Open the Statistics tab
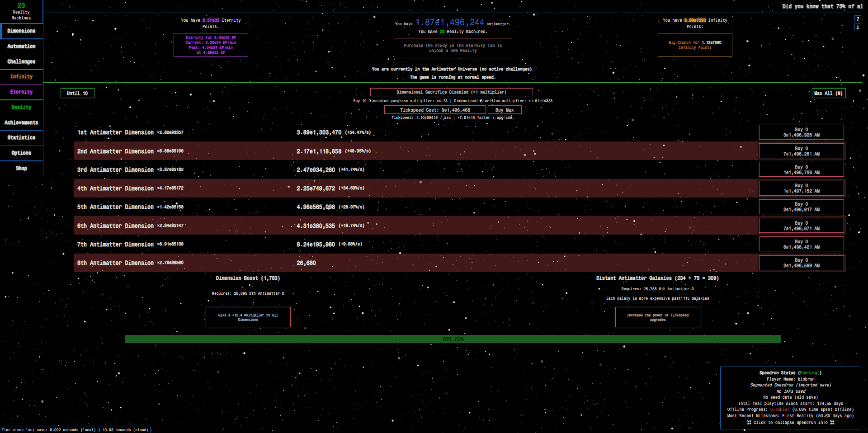The image size is (868, 433). (21, 137)
